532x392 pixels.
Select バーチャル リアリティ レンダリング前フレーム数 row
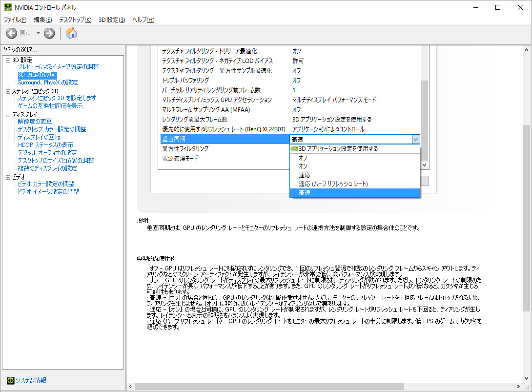pyautogui.click(x=290, y=90)
